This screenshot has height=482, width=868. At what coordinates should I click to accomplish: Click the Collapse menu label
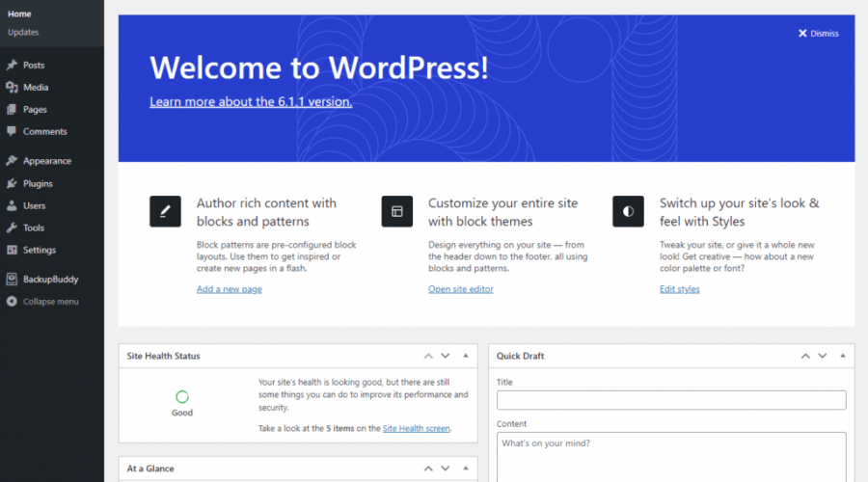pos(51,302)
